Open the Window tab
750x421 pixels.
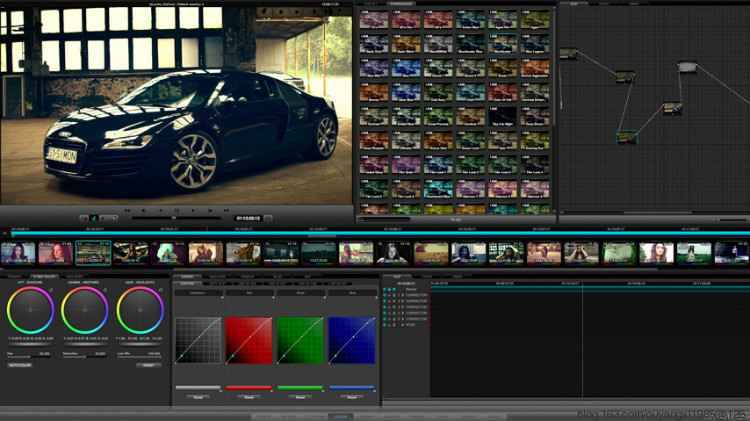coord(247,277)
